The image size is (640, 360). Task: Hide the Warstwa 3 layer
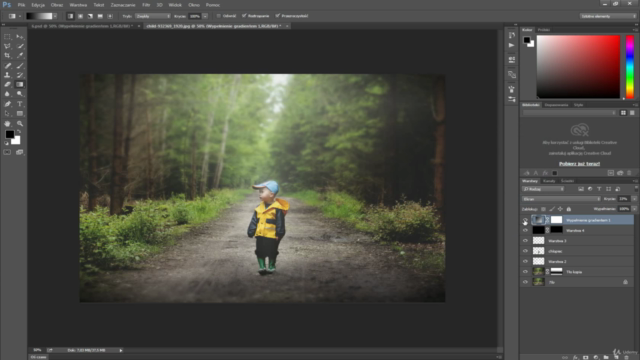(525, 241)
